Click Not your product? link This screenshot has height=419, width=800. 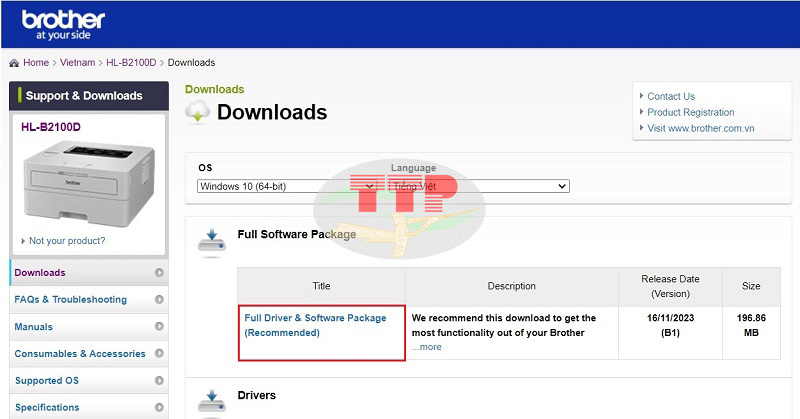[67, 241]
